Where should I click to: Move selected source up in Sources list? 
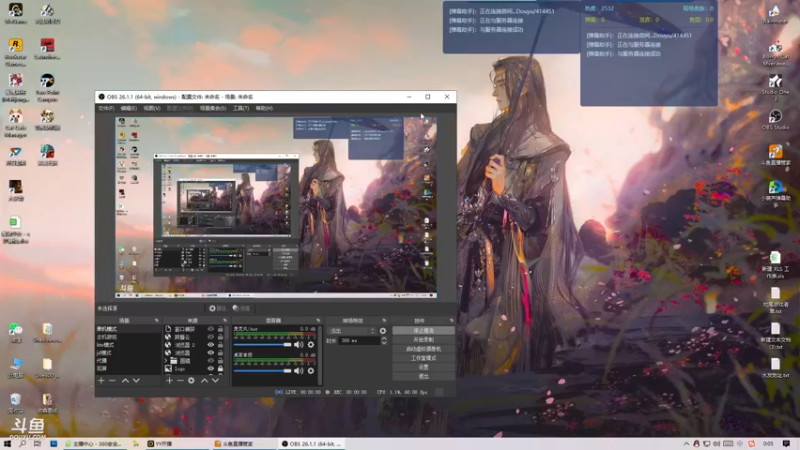tap(205, 381)
